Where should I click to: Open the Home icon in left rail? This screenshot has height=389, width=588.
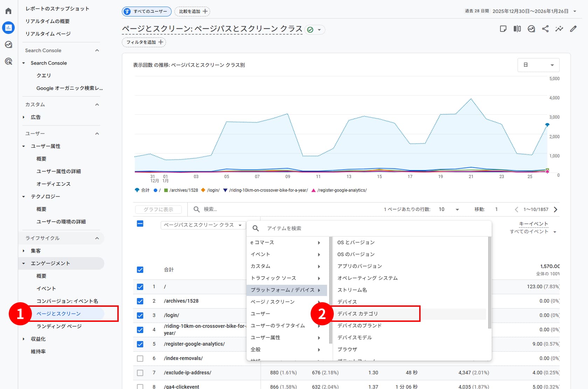point(8,11)
